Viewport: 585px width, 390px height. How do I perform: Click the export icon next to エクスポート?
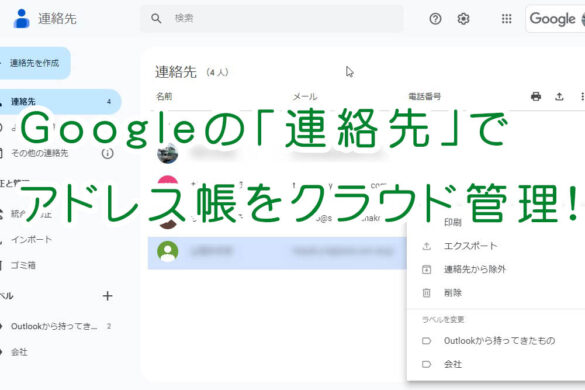pos(426,246)
